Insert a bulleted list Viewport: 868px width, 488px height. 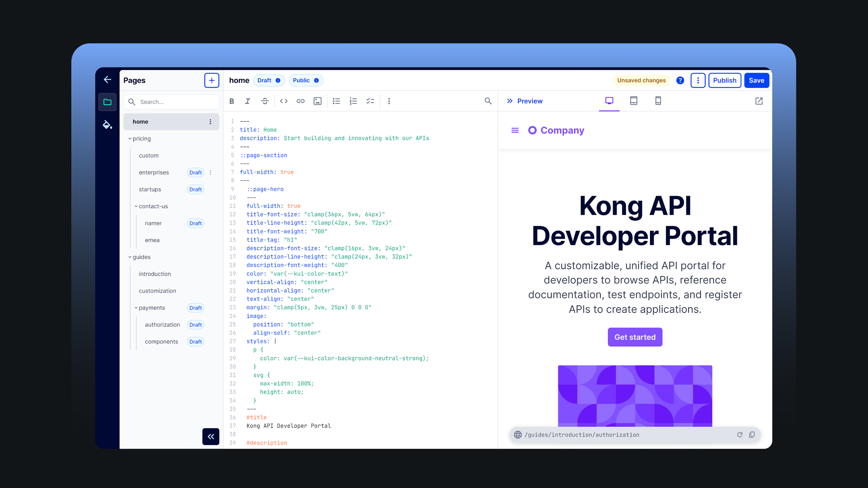coord(336,101)
